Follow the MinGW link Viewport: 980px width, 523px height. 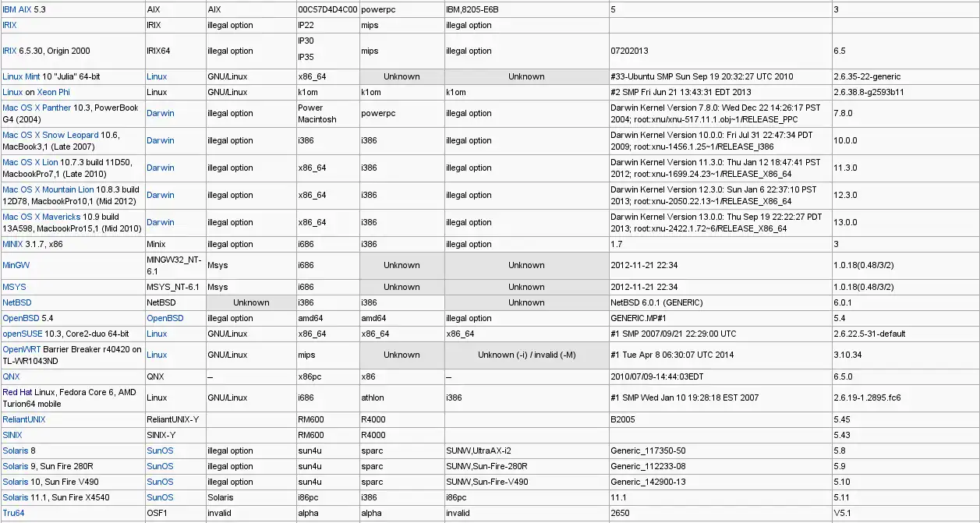(x=16, y=265)
